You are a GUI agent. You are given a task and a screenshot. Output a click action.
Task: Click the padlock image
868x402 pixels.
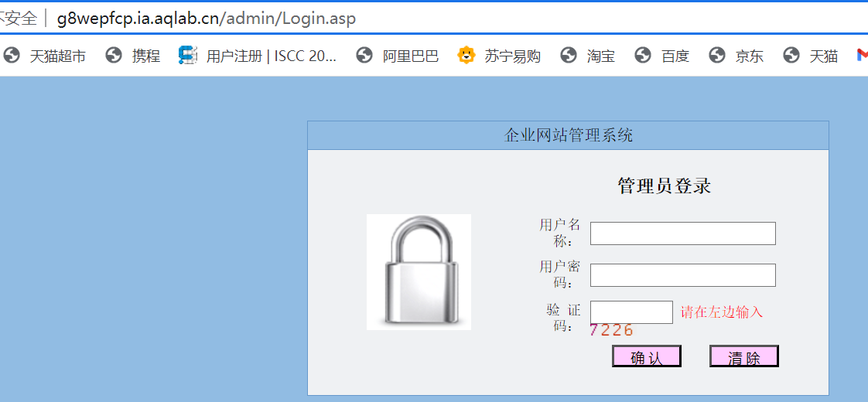[419, 272]
